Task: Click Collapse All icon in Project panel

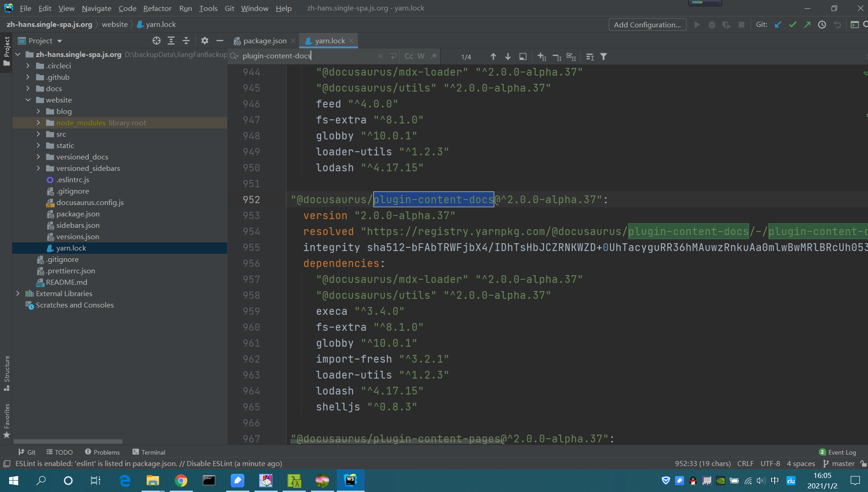Action: click(x=186, y=41)
